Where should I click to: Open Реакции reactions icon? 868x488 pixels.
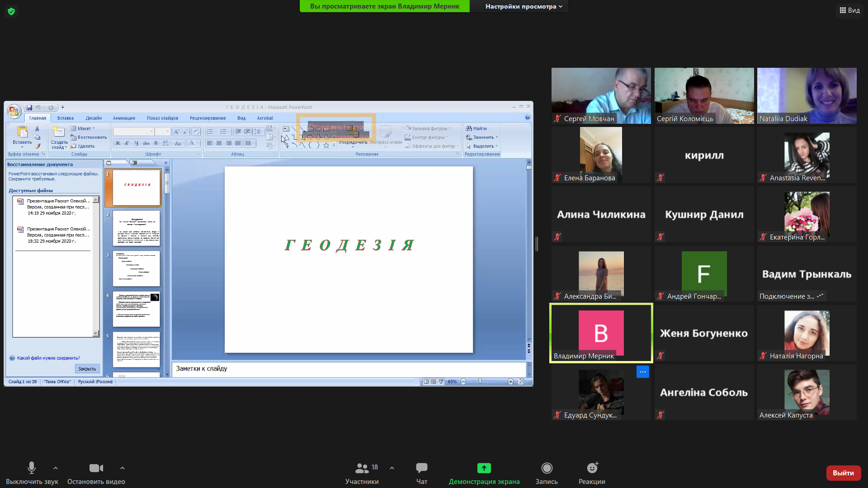592,468
